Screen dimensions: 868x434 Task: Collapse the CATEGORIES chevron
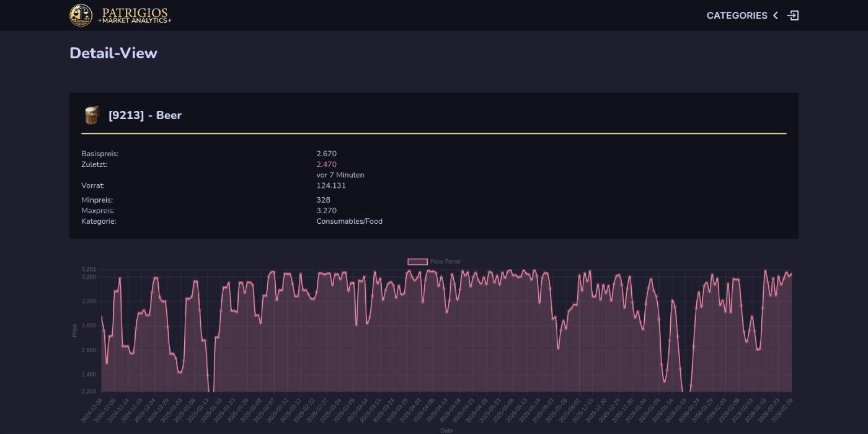[774, 15]
